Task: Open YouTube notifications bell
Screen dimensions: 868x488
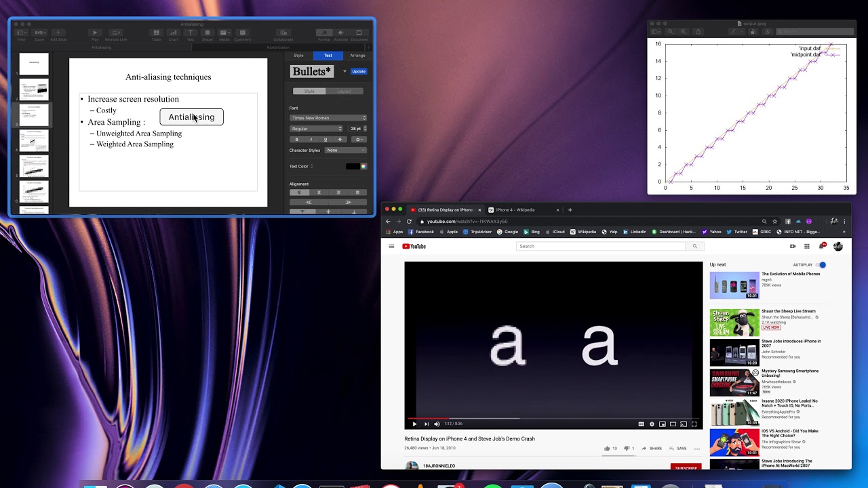Action: 822,247
